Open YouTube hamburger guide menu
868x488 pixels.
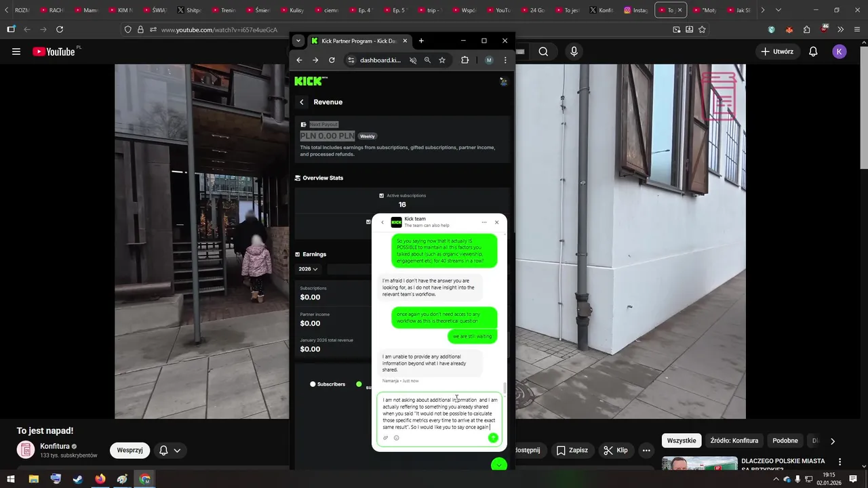tap(16, 52)
